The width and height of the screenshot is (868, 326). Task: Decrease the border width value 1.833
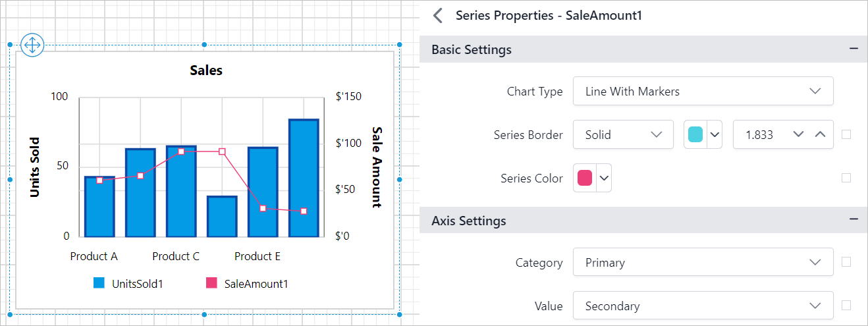coord(799,134)
